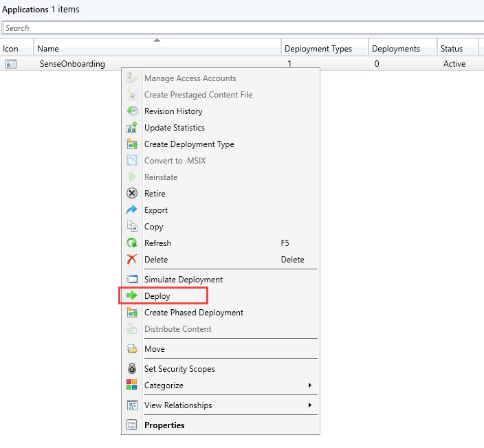Expand the View Relationships submenu arrow
This screenshot has width=484, height=448.
(x=310, y=405)
